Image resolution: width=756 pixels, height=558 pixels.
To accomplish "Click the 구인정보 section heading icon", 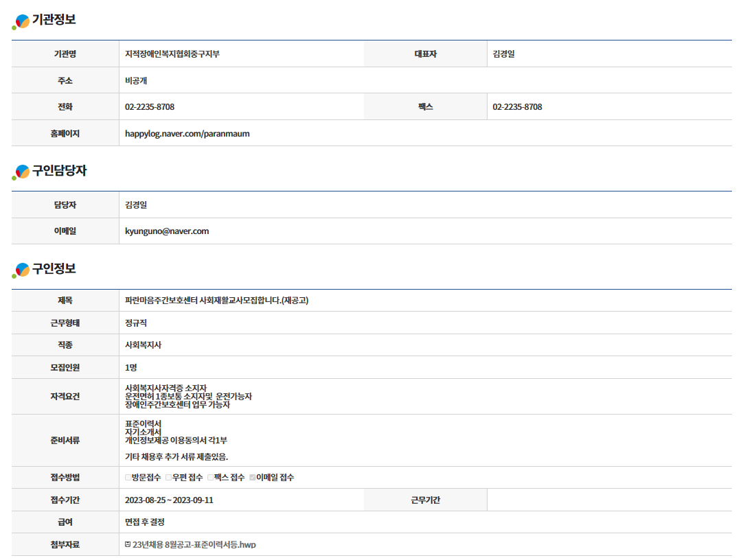I will (21, 270).
